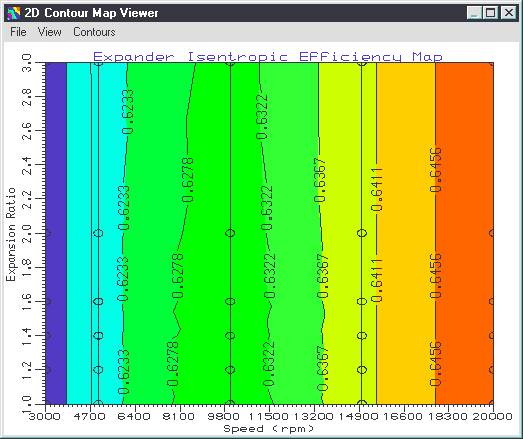The width and height of the screenshot is (523, 439).
Task: Minimize the contour viewer window
Action: 474,13
